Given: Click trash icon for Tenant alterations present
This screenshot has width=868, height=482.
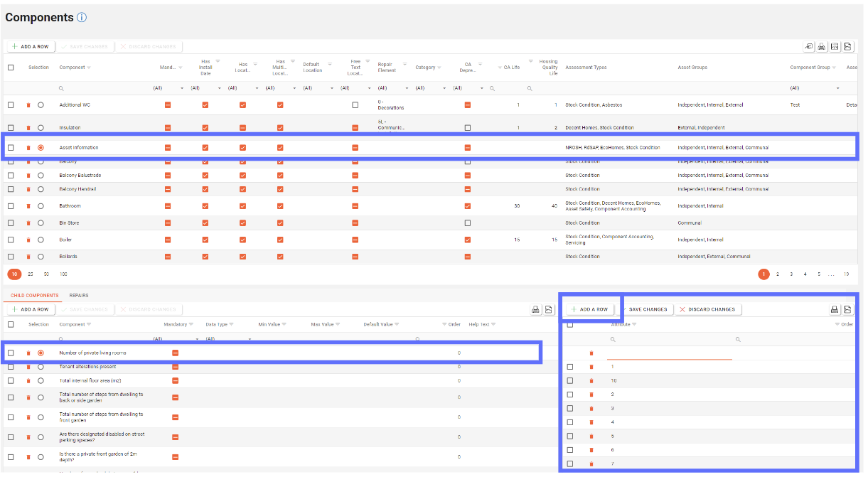Looking at the screenshot, I should point(28,367).
